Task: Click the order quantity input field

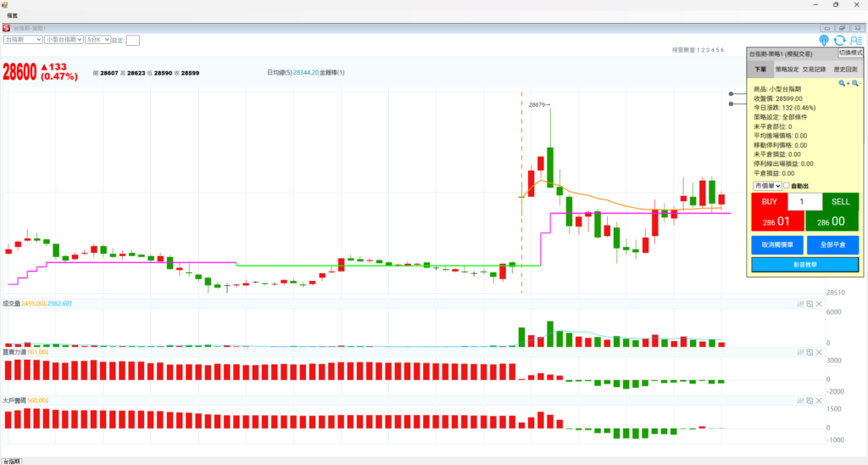Action: (804, 202)
